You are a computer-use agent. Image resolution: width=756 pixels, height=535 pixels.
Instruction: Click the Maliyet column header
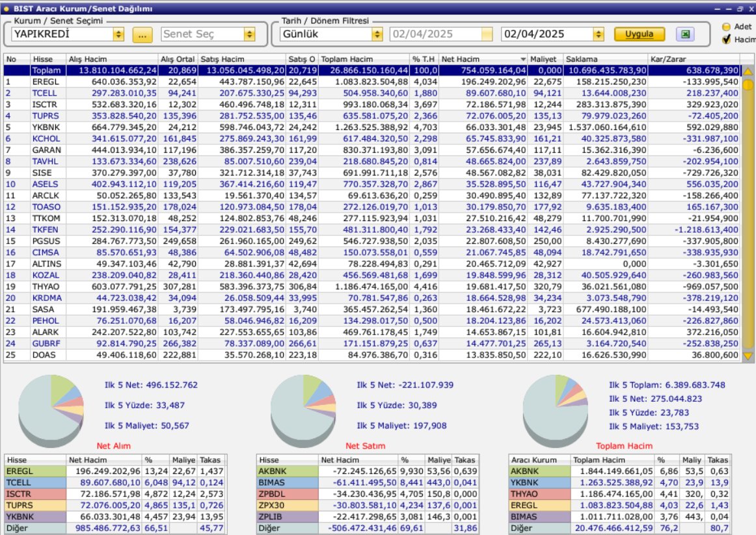[x=545, y=59]
